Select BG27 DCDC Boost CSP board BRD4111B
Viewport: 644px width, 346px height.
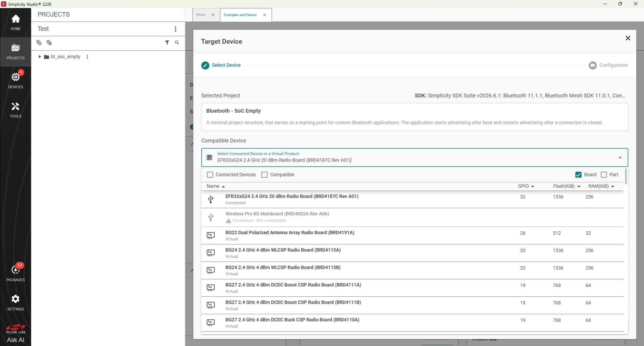412,305
